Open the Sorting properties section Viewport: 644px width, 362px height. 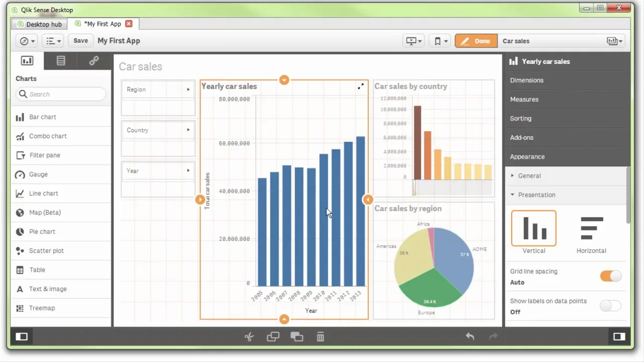pyautogui.click(x=567, y=119)
